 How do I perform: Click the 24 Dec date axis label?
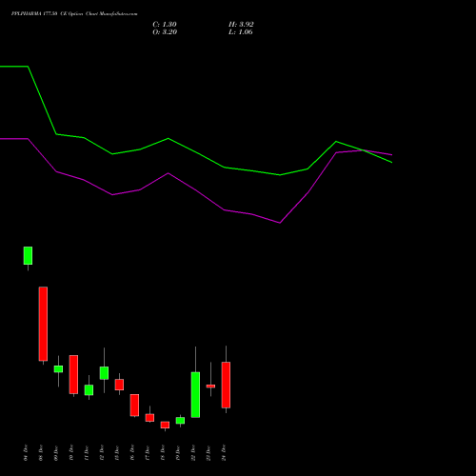224,453
